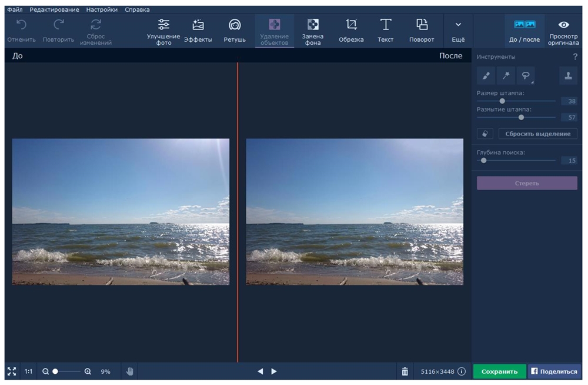
Task: Click the zoom in magnifier icon
Action: point(88,371)
